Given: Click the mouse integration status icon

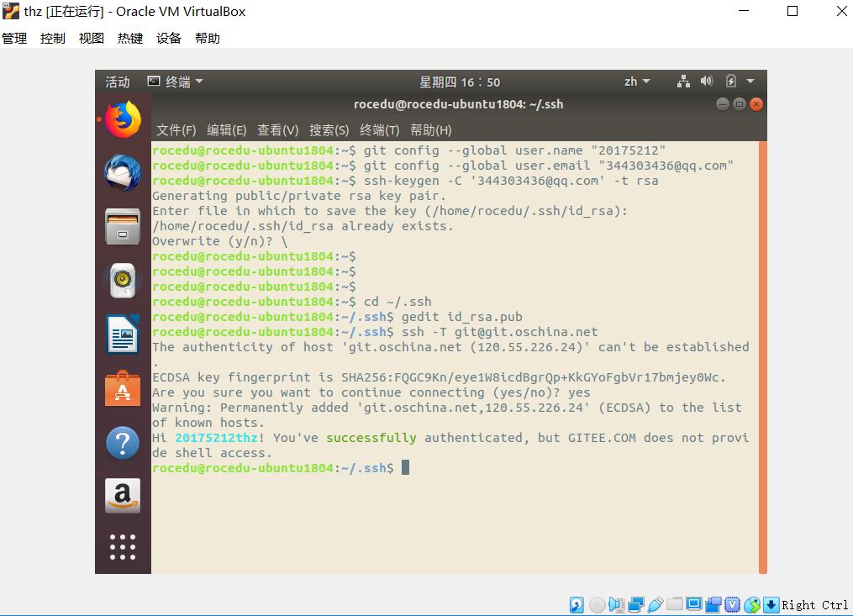Looking at the screenshot, I should (752, 604).
